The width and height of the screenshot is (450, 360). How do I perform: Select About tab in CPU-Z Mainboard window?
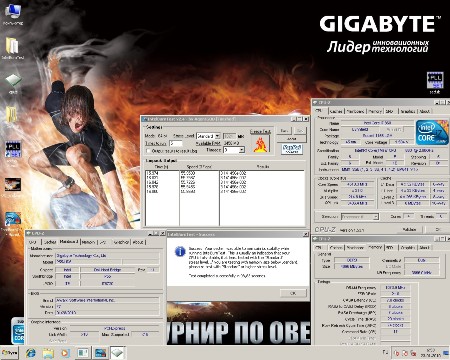[138, 242]
